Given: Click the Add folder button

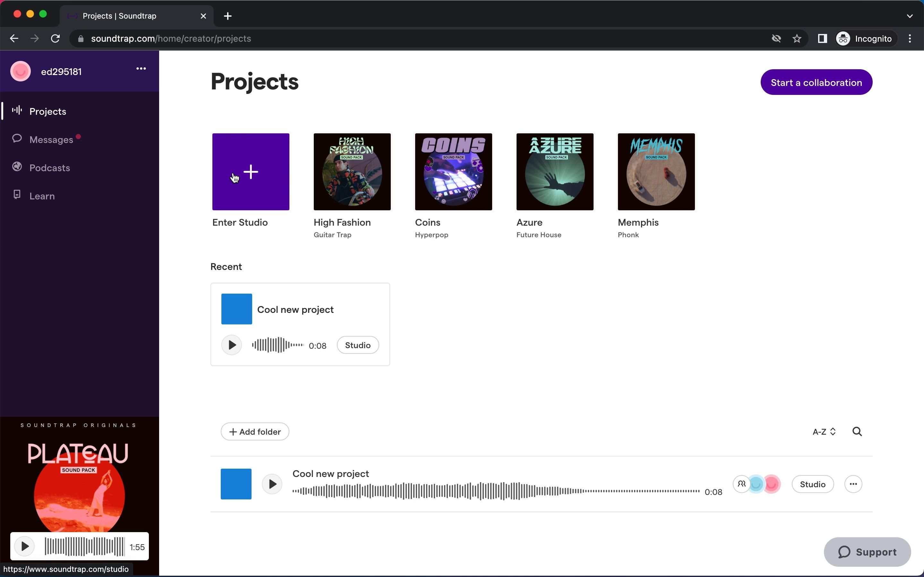Looking at the screenshot, I should point(255,431).
